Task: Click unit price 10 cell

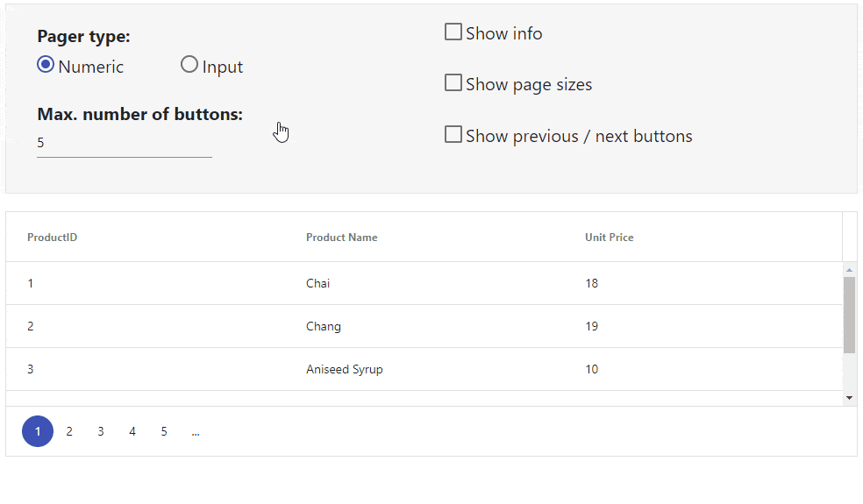Action: pos(703,369)
